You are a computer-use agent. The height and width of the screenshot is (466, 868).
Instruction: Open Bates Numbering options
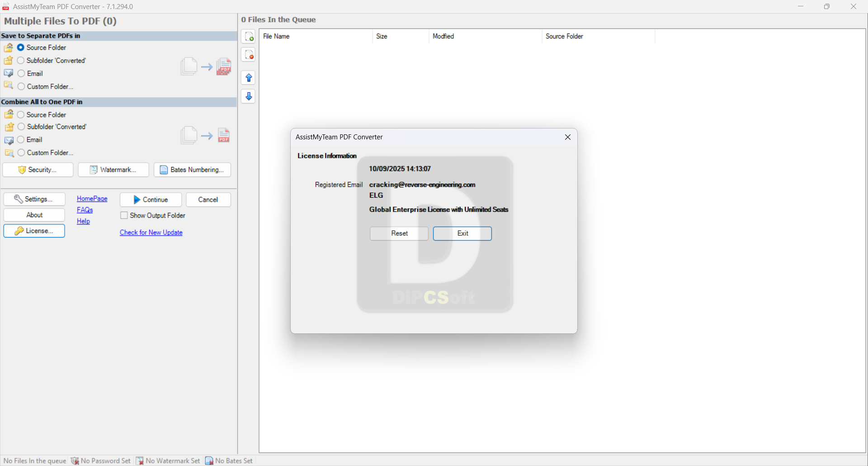click(x=192, y=170)
